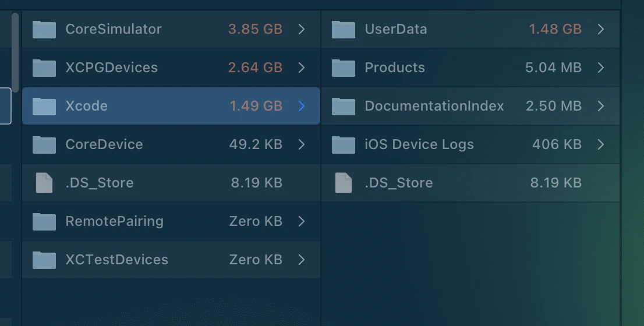Click the Xcode folder icon

[x=44, y=107]
